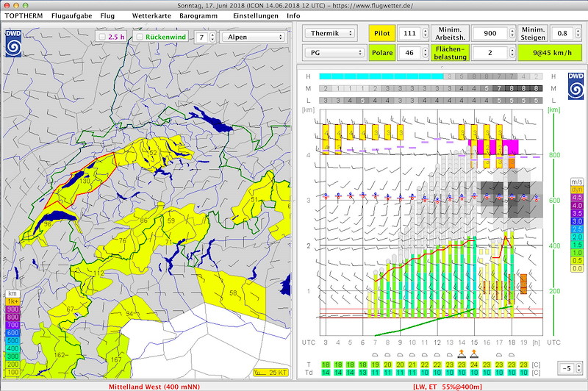Image resolution: width=588 pixels, height=391 pixels.
Task: Open the Wetterkarte menu
Action: 151,15
